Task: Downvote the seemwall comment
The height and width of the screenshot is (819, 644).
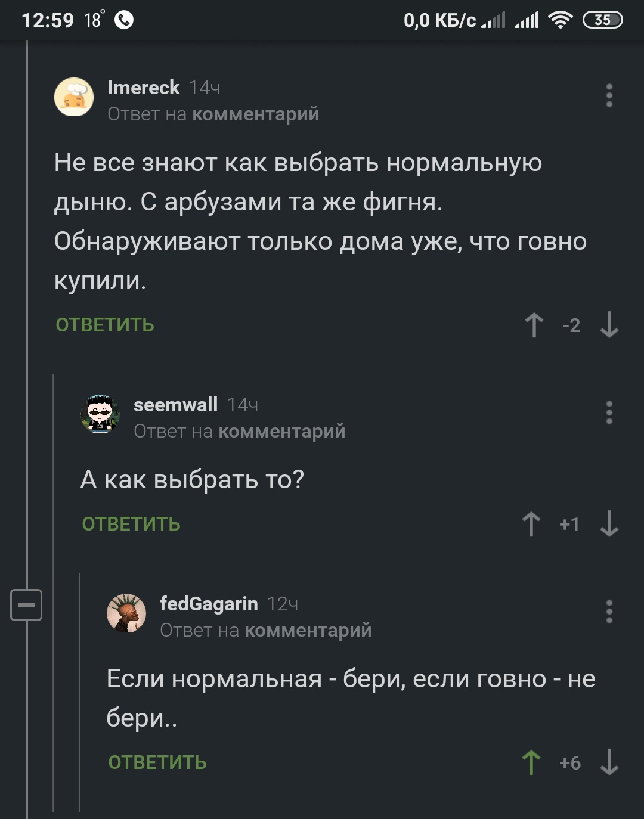Action: click(609, 525)
